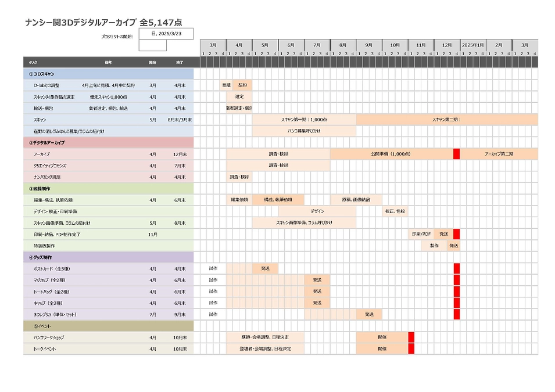
Task: Select the ④グッズ制作 section header
Action: click(x=108, y=257)
